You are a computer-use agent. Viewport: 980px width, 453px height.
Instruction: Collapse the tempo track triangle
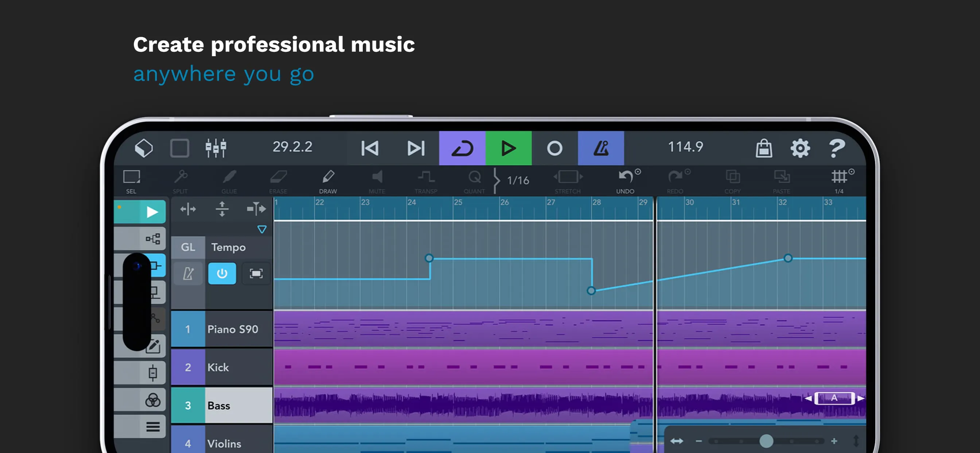262,229
